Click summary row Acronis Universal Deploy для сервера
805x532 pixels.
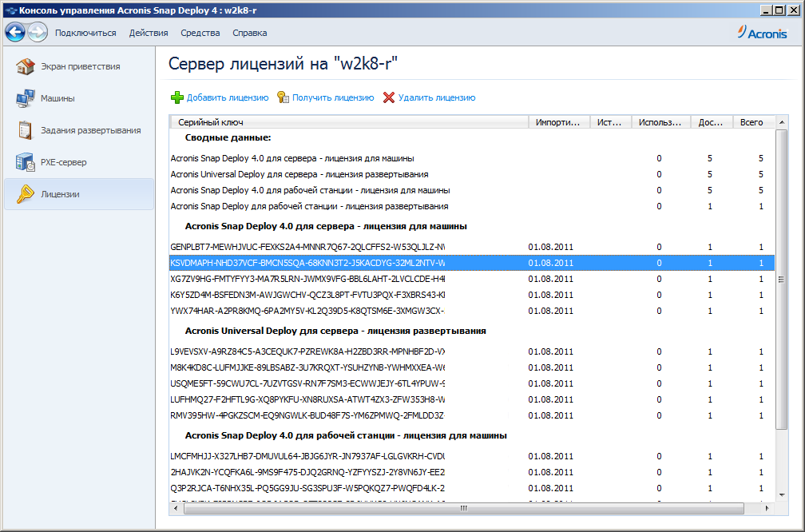pos(472,175)
